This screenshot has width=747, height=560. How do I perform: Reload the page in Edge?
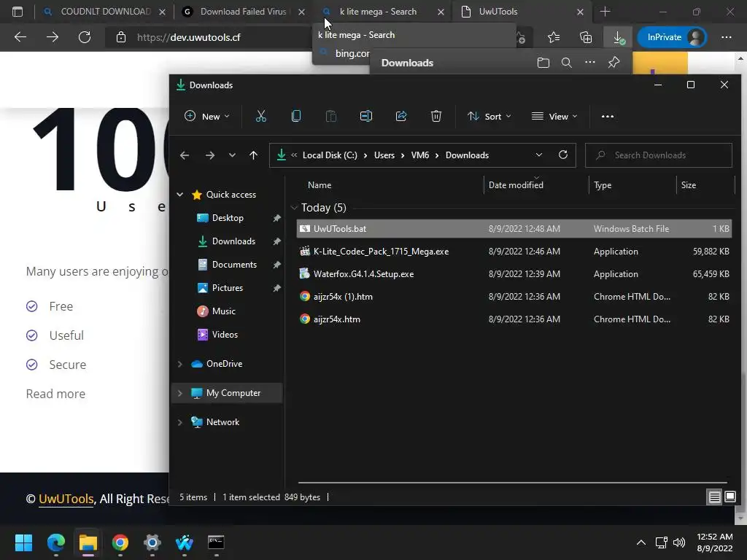click(85, 37)
